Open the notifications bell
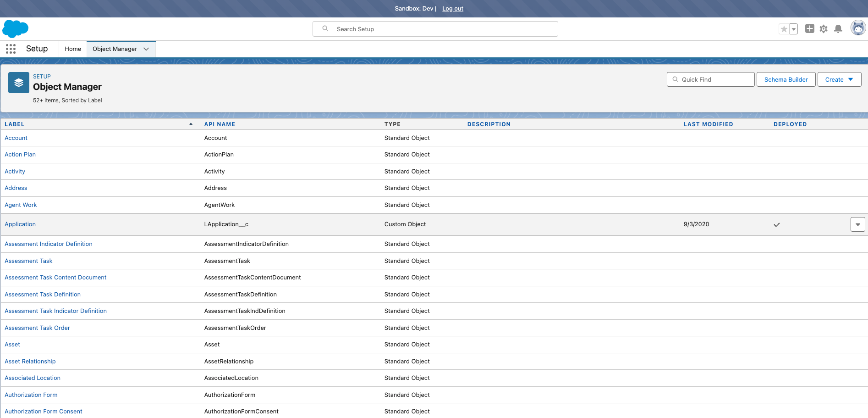 click(x=838, y=29)
